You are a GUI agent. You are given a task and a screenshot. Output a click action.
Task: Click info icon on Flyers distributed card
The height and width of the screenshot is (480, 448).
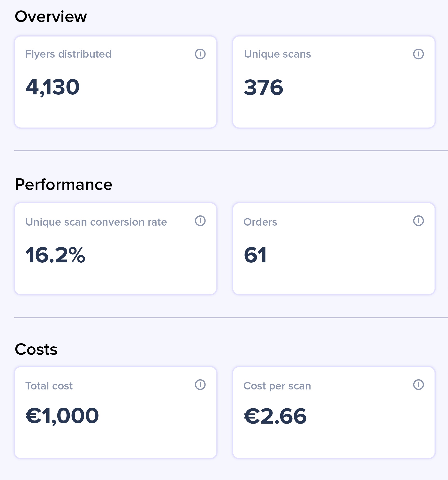tap(200, 54)
